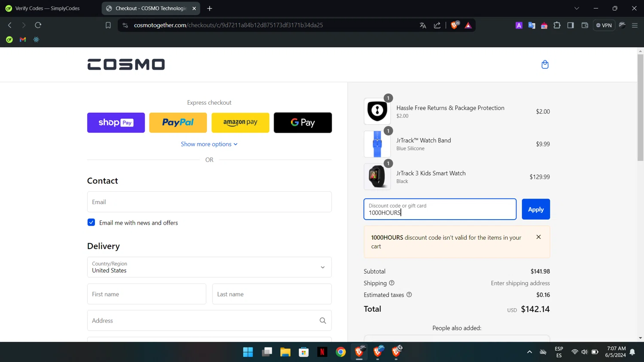This screenshot has height=362, width=644.
Task: Click the Address input field
Action: (210, 320)
